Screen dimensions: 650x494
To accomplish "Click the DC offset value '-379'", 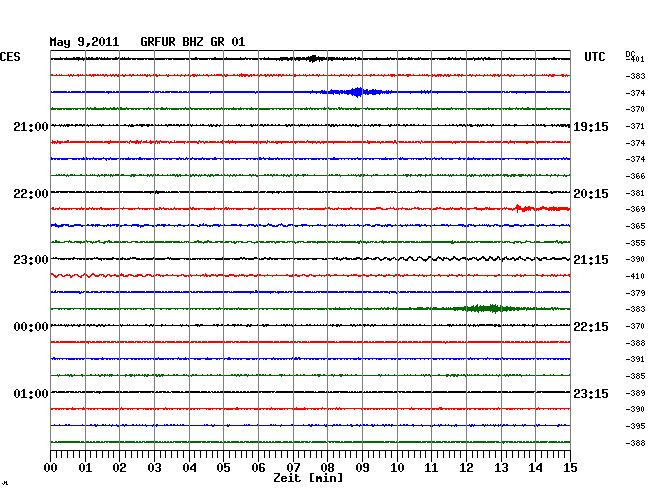I will (635, 293).
